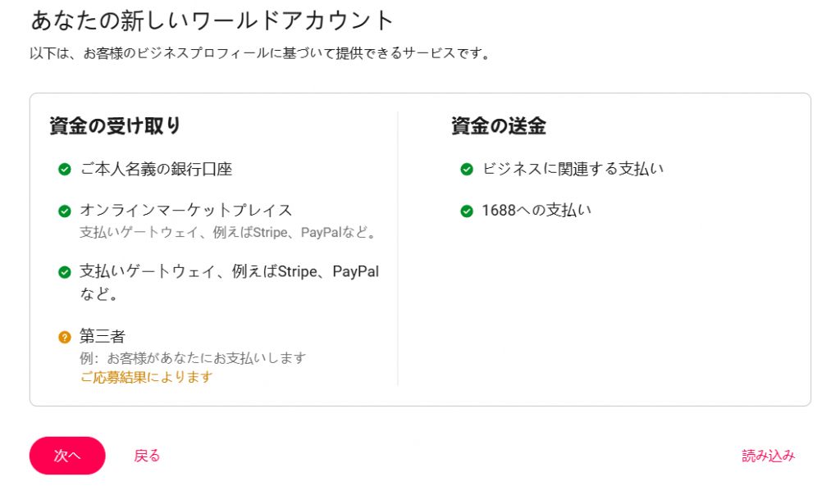Click the 読み込み link
Screen dimensions: 840x504
768,456
